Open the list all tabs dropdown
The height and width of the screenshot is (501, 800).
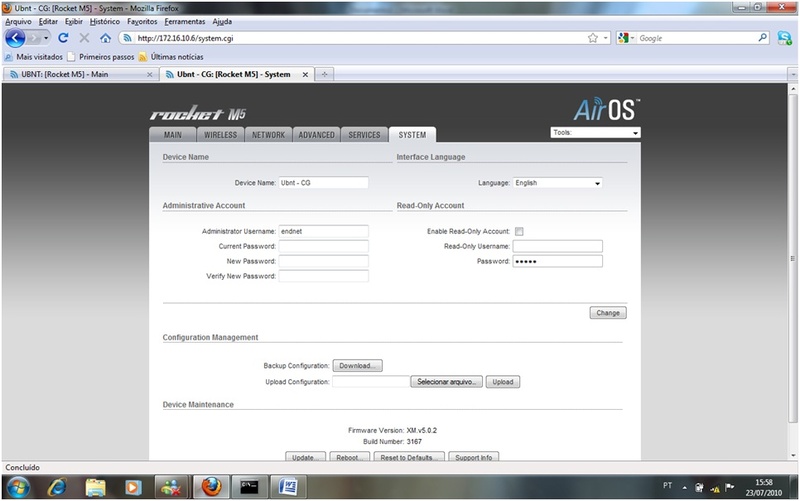[793, 74]
